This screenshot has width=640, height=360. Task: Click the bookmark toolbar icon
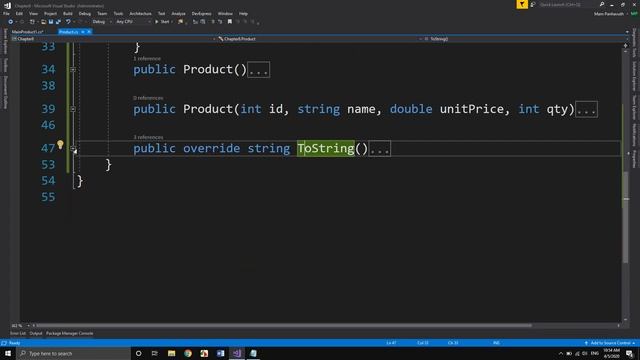230,22
